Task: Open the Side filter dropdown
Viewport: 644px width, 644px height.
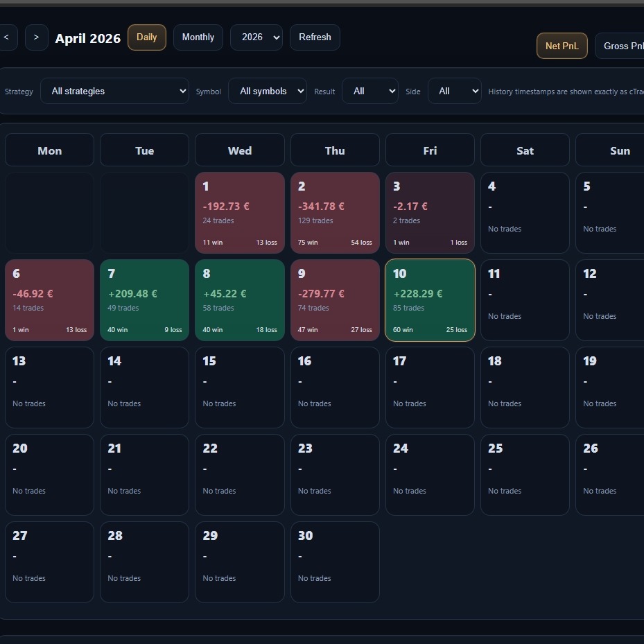Action: pyautogui.click(x=455, y=91)
